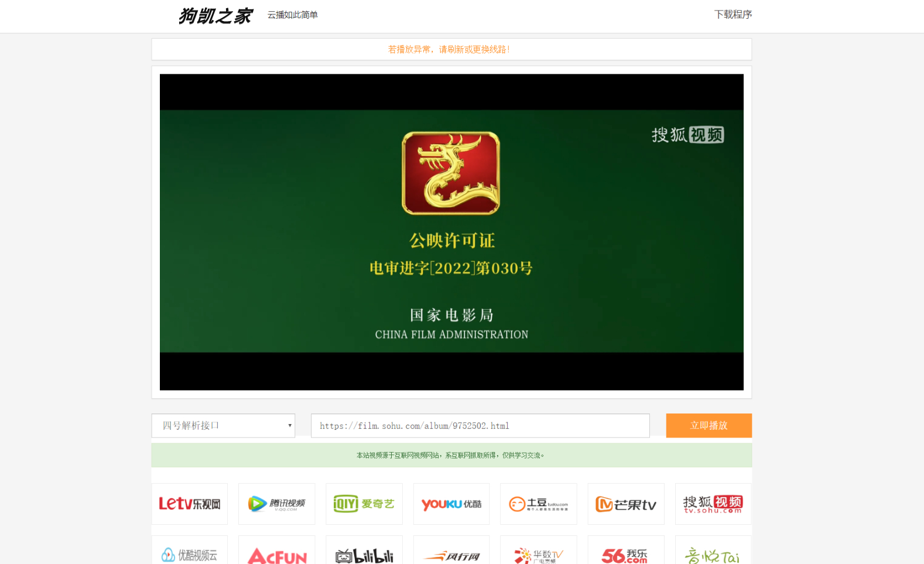924x564 pixels.
Task: Open the Tudou 土豆 logo
Action: [539, 504]
